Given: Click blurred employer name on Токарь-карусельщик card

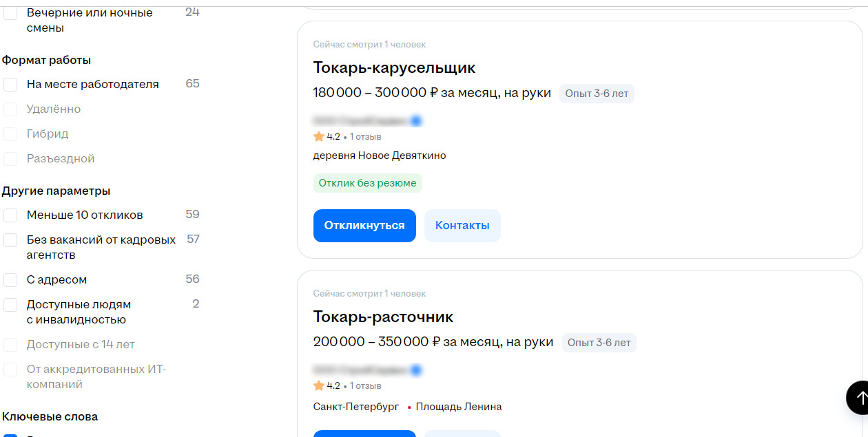Looking at the screenshot, I should coord(360,121).
